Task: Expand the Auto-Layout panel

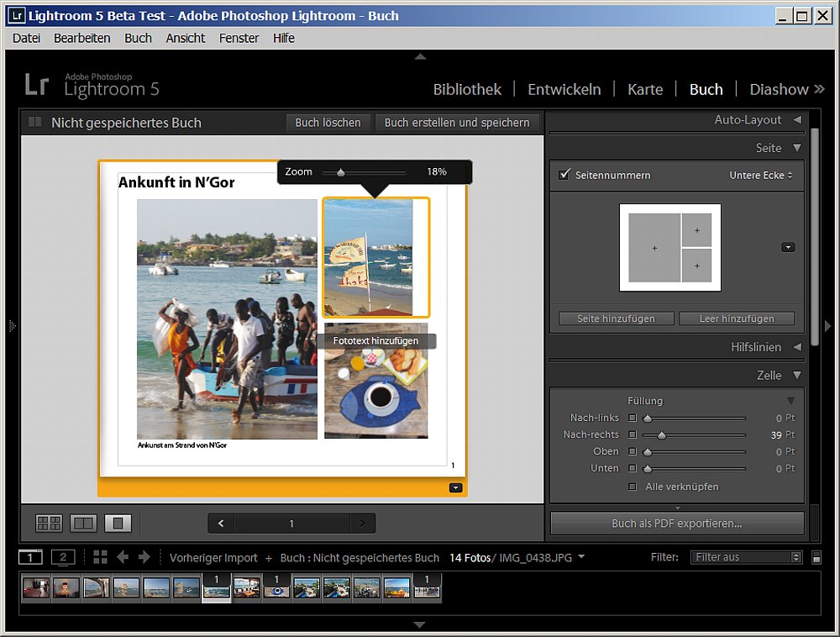Action: 797,120
